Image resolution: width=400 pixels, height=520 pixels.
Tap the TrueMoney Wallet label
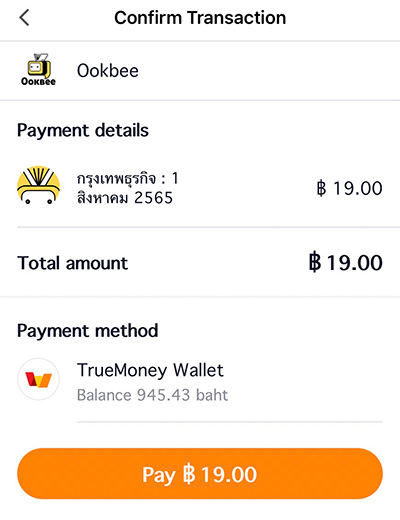click(x=150, y=370)
